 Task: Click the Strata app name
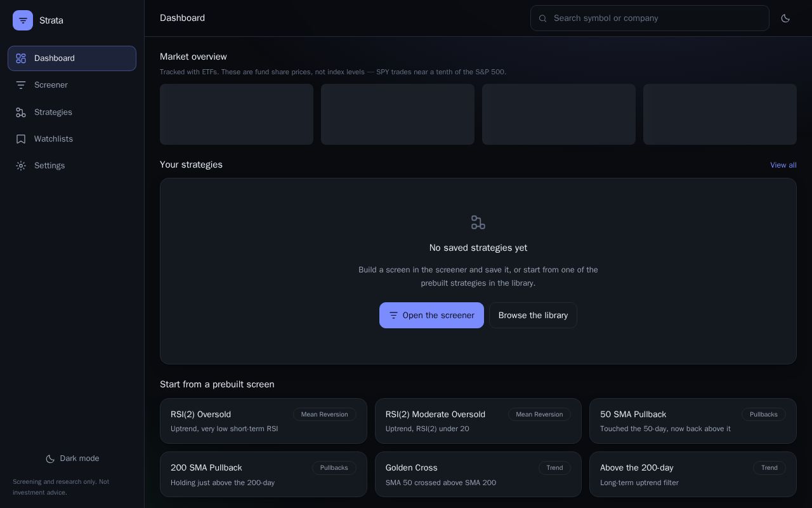point(51,20)
